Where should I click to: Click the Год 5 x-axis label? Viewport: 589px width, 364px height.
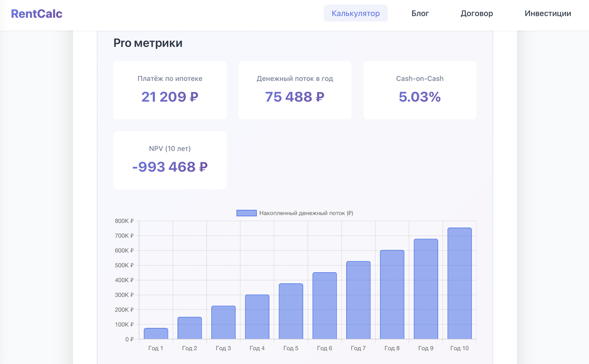pos(291,348)
